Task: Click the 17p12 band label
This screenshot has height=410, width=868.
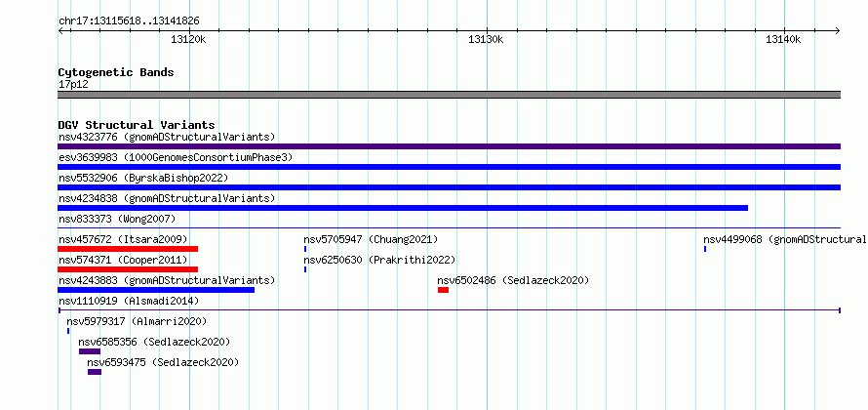Action: [73, 85]
